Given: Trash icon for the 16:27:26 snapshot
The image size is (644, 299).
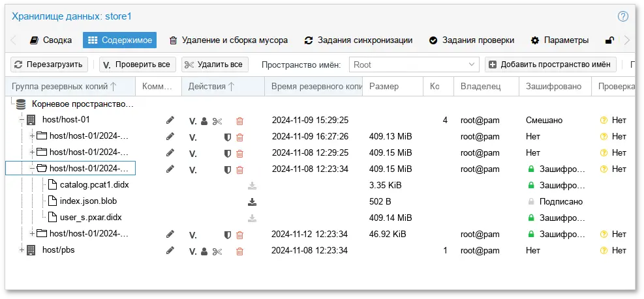Looking at the screenshot, I should [x=240, y=137].
